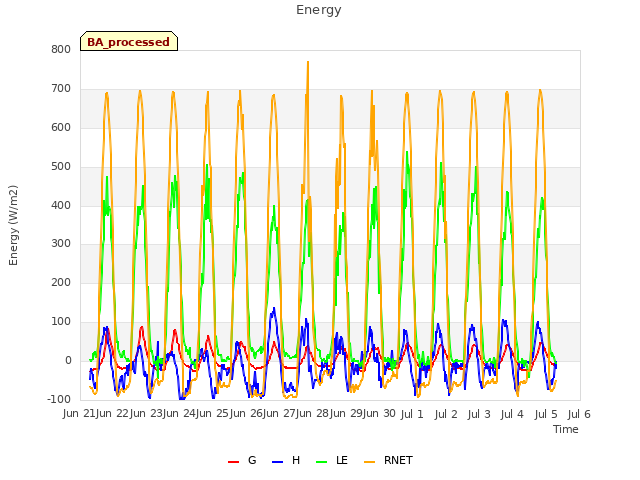Click the Jul 1 x-axis date label
This screenshot has width=640, height=480.
click(x=412, y=414)
